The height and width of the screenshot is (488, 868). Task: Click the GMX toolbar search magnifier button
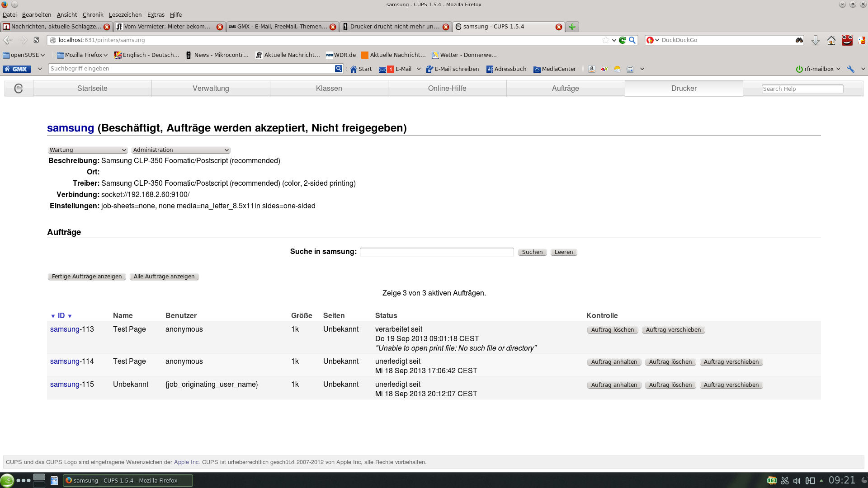click(339, 69)
